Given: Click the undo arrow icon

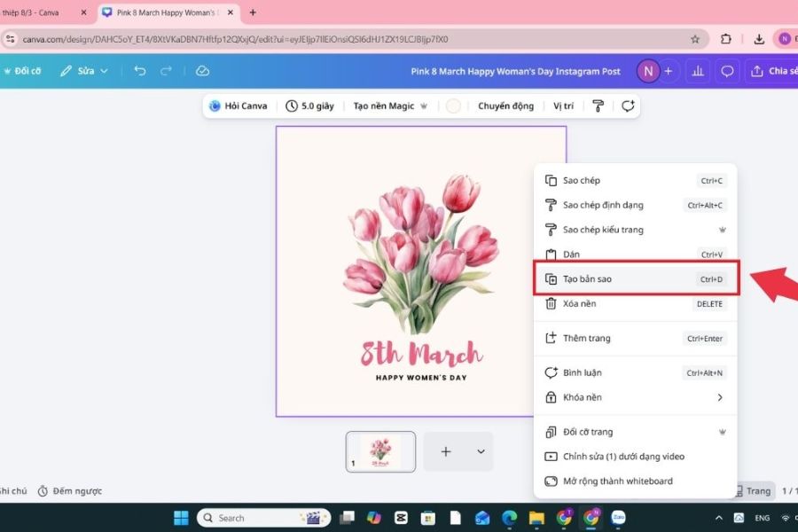Looking at the screenshot, I should (140, 71).
